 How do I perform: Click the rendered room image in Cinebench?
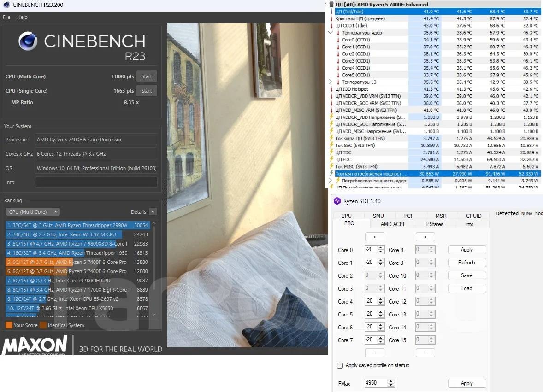click(x=247, y=185)
